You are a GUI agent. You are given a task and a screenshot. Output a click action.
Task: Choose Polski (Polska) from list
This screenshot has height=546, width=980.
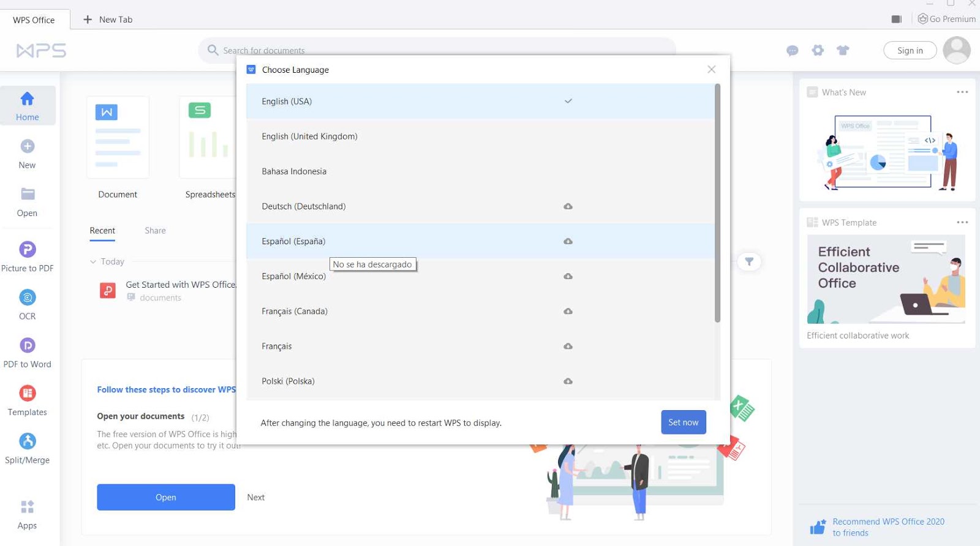[x=480, y=381]
